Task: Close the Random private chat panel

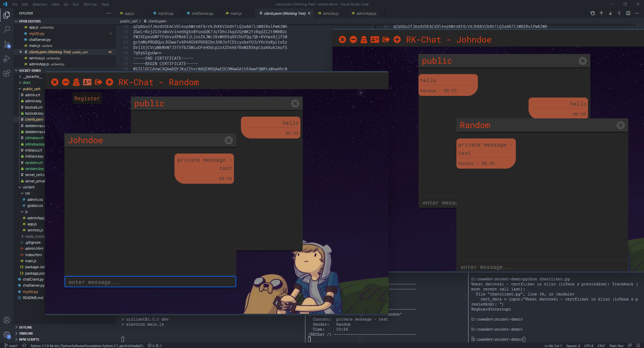Action: tap(621, 125)
